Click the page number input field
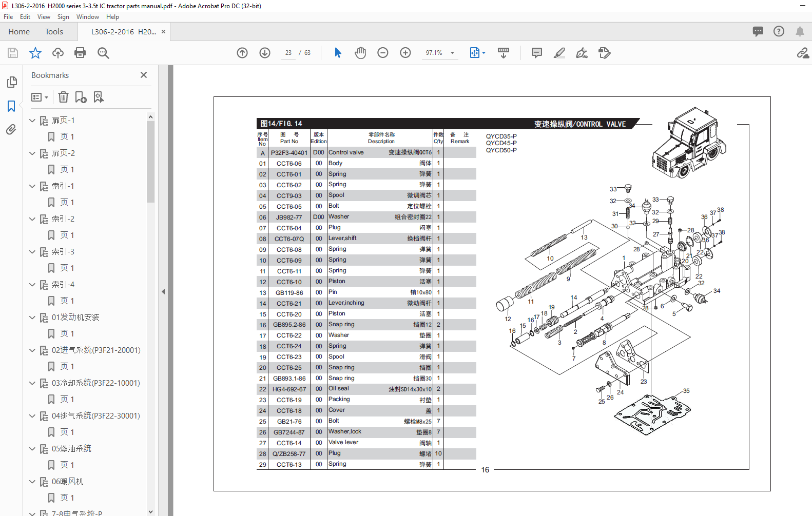This screenshot has width=812, height=516. (288, 53)
